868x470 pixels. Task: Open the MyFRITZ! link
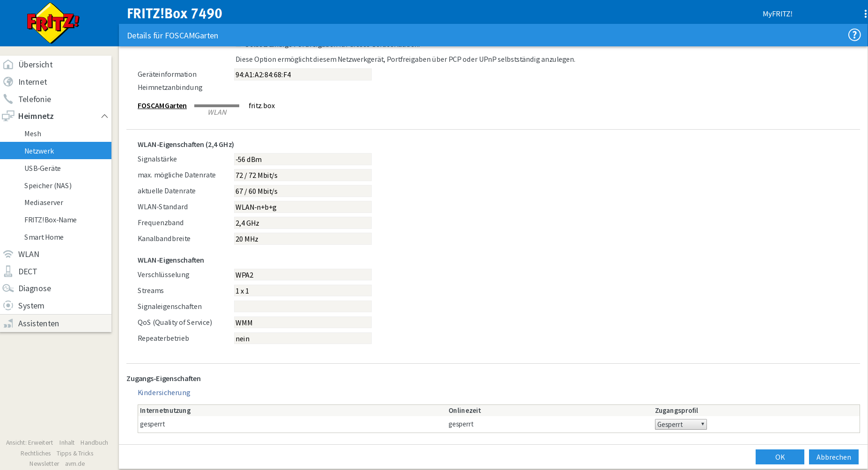(777, 14)
